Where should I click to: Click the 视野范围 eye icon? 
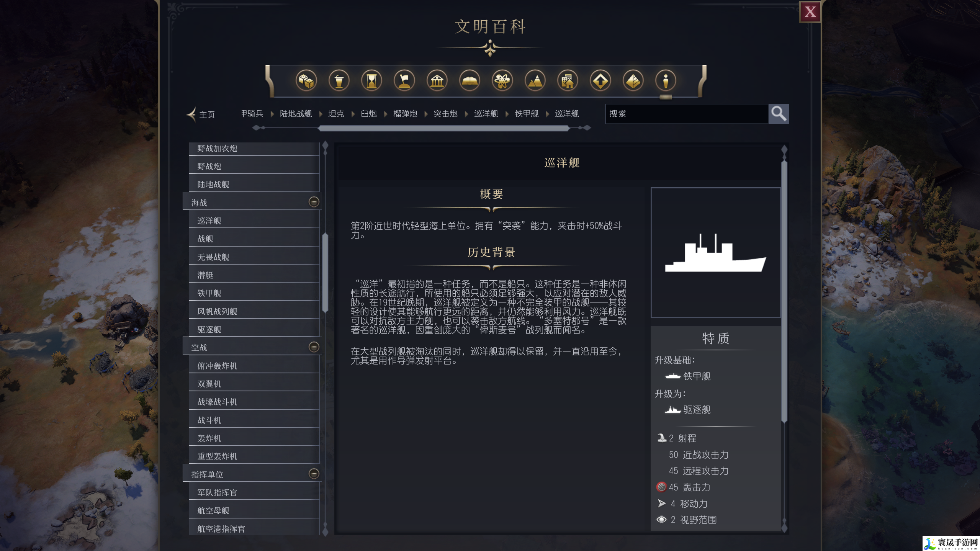click(x=661, y=520)
